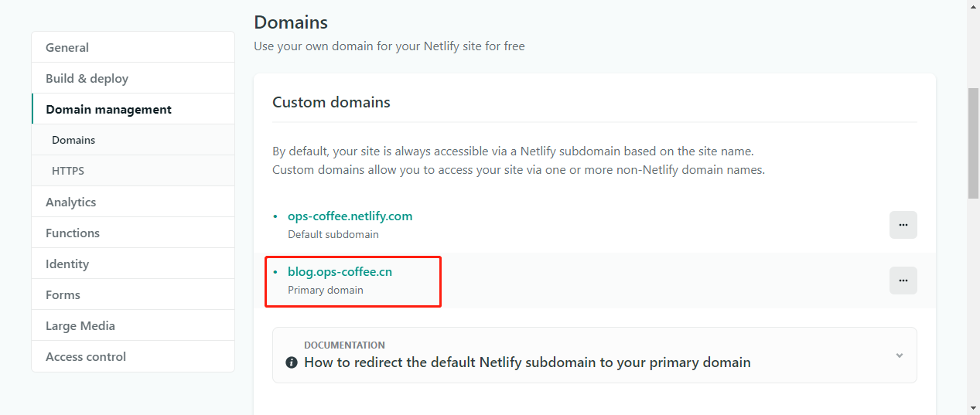Open Identity settings section

click(x=67, y=264)
